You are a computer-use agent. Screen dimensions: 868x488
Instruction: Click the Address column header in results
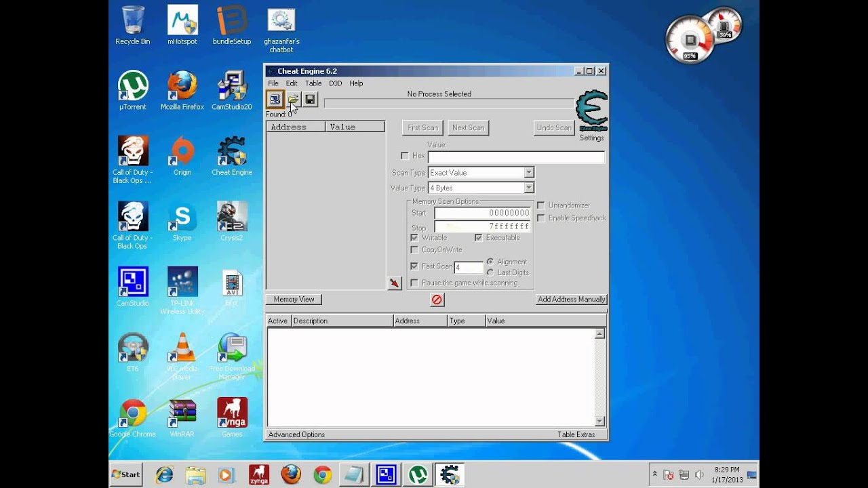tap(296, 127)
